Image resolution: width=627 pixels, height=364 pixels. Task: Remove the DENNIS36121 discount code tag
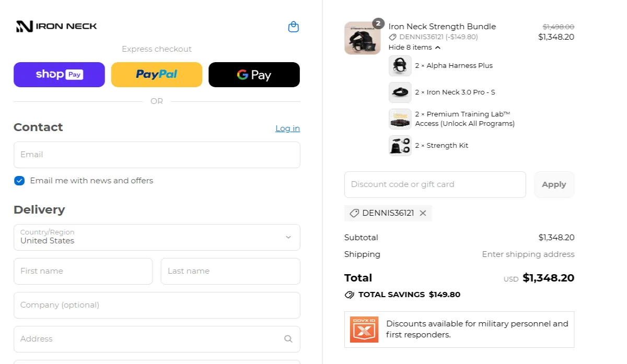click(423, 213)
